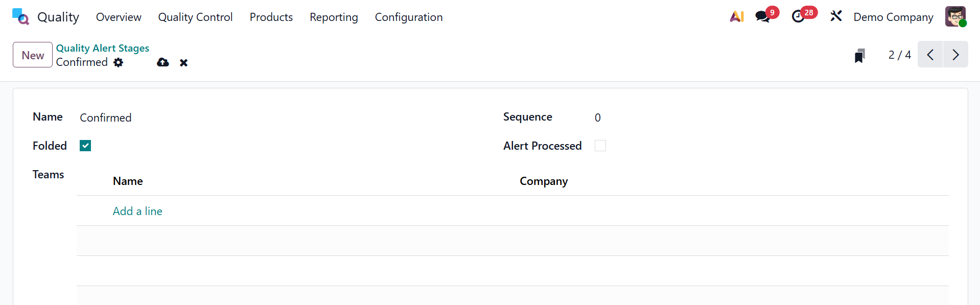Click the gear actions icon beside Confirmed
The image size is (980, 305).
tap(119, 62)
